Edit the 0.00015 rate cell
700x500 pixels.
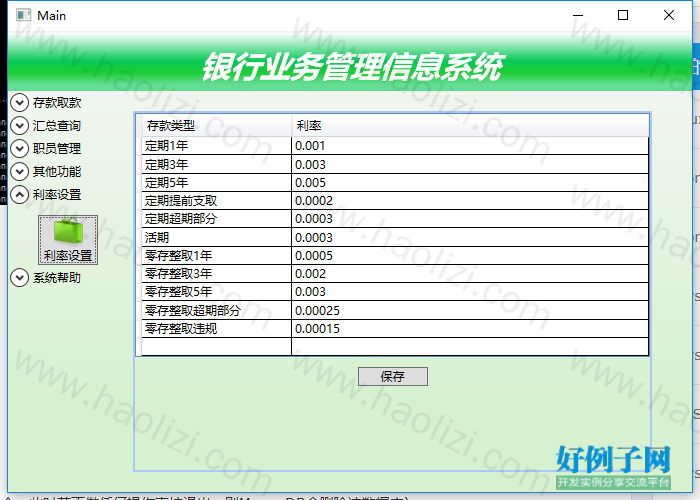point(470,329)
